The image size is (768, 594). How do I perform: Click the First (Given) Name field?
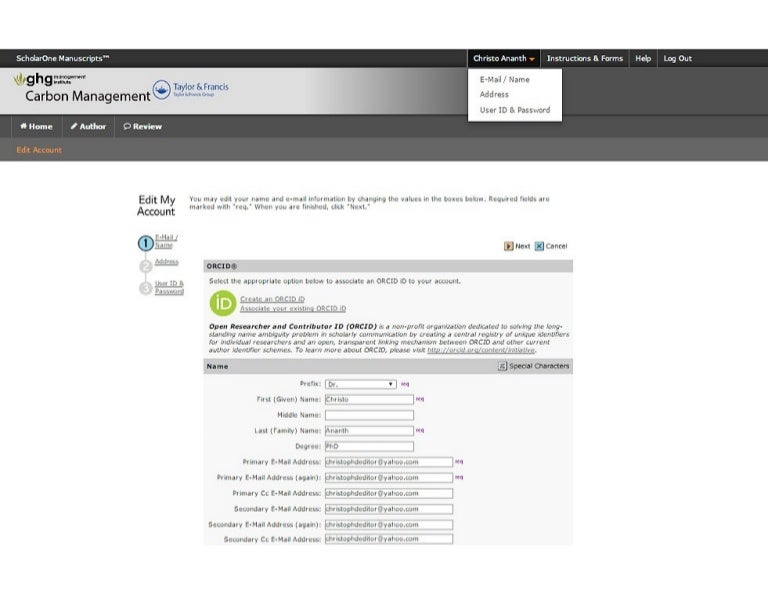tap(368, 399)
